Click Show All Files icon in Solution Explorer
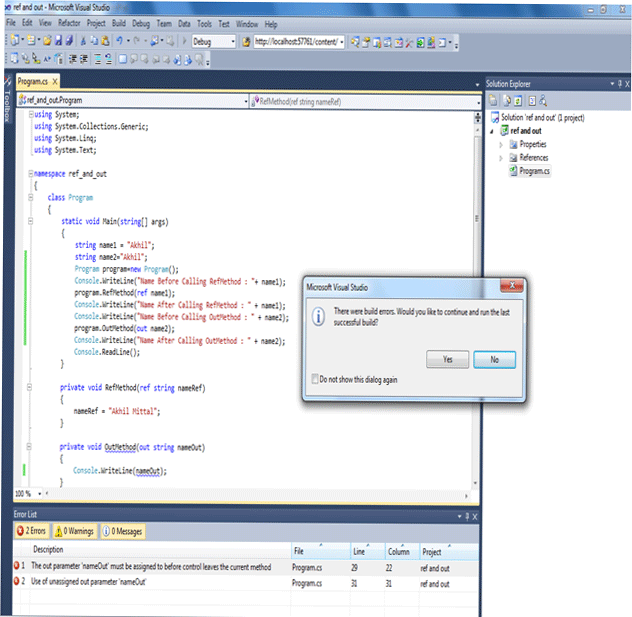The width and height of the screenshot is (632, 617). pos(507,100)
